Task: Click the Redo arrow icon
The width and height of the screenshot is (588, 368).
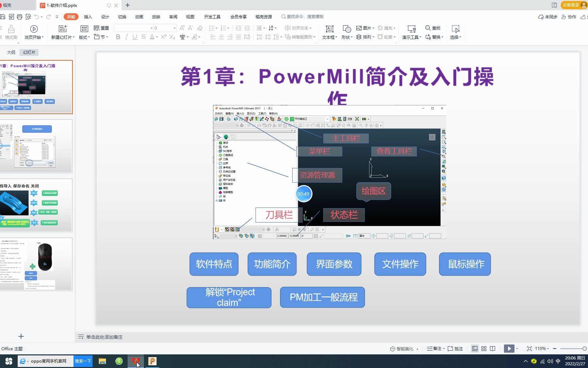Action: tap(48, 17)
